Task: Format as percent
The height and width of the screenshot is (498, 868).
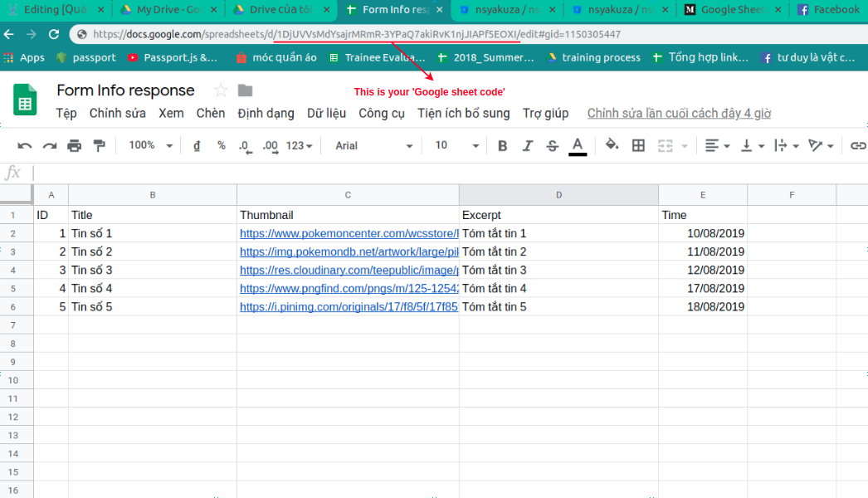Action: pyautogui.click(x=222, y=146)
